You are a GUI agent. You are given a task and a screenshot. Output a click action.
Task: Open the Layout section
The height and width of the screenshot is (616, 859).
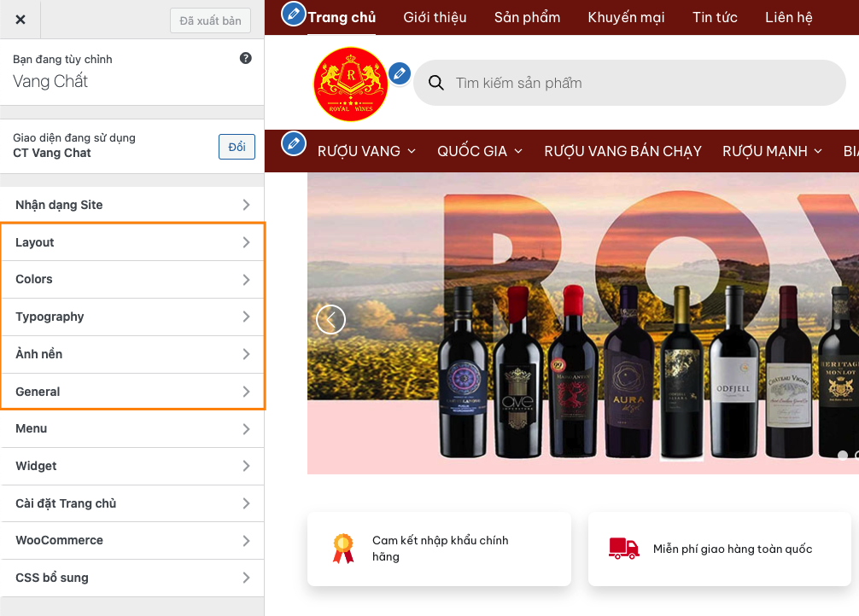(132, 242)
